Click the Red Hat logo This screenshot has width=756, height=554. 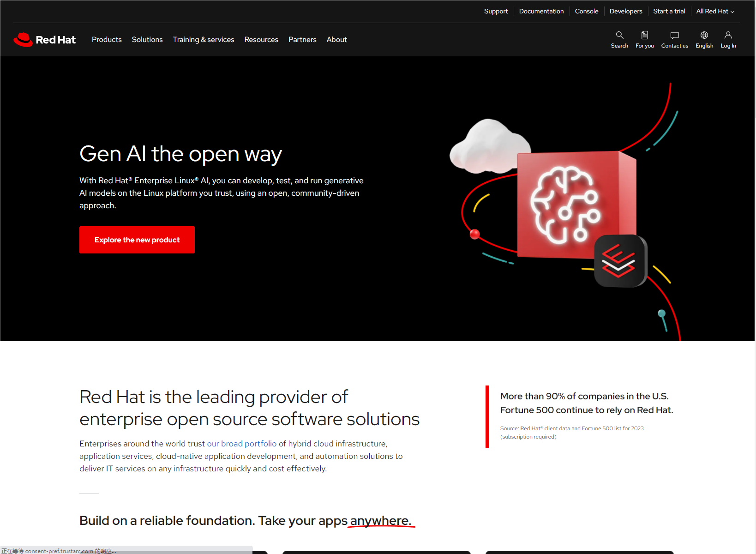coord(45,40)
